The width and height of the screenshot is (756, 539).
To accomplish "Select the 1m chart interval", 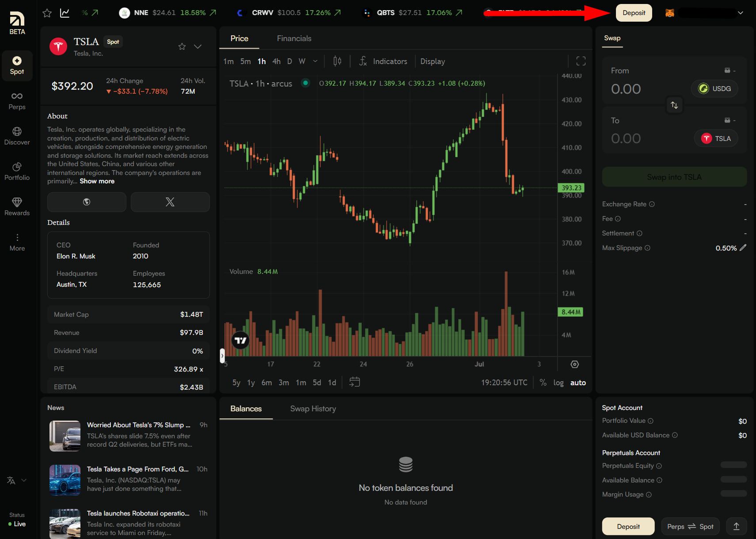I will point(228,61).
